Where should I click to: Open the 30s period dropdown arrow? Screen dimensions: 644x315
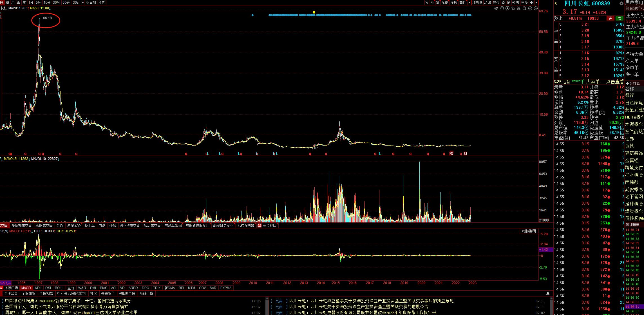pos(83,3)
